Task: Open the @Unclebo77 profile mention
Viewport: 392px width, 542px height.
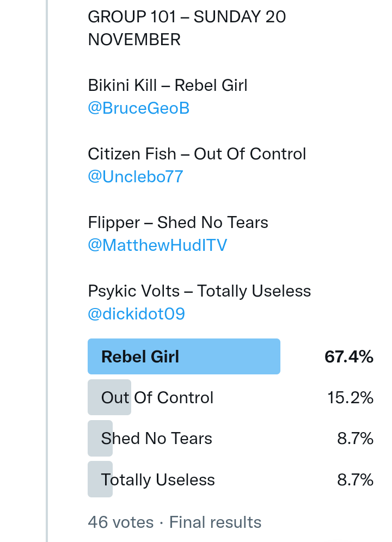Action: 136,177
